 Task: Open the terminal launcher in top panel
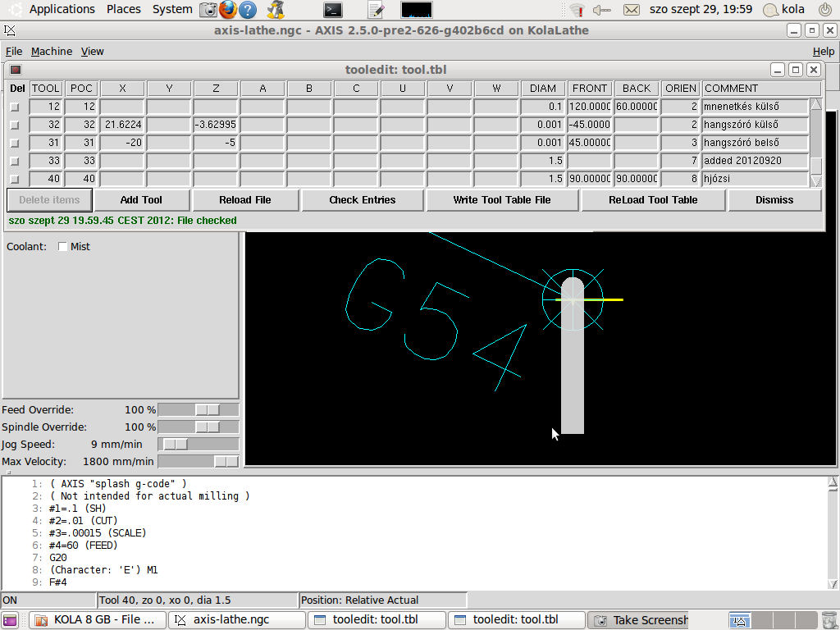click(x=332, y=10)
